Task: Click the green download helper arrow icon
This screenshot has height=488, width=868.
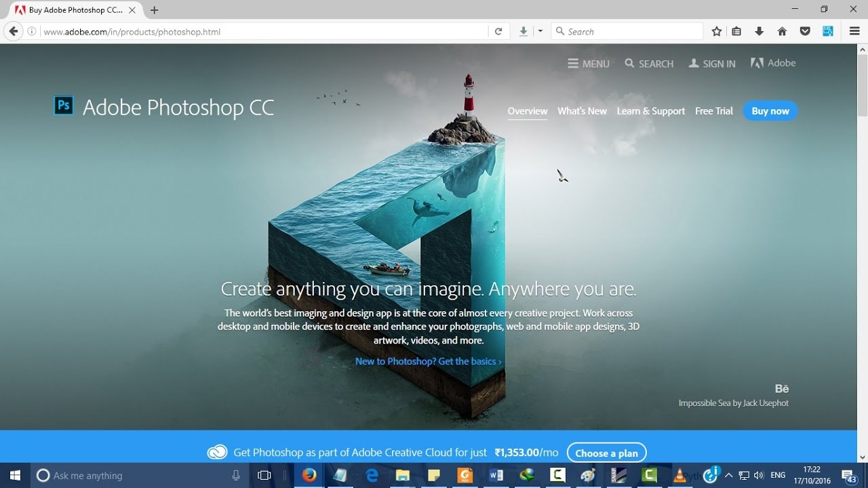Action: click(x=524, y=31)
